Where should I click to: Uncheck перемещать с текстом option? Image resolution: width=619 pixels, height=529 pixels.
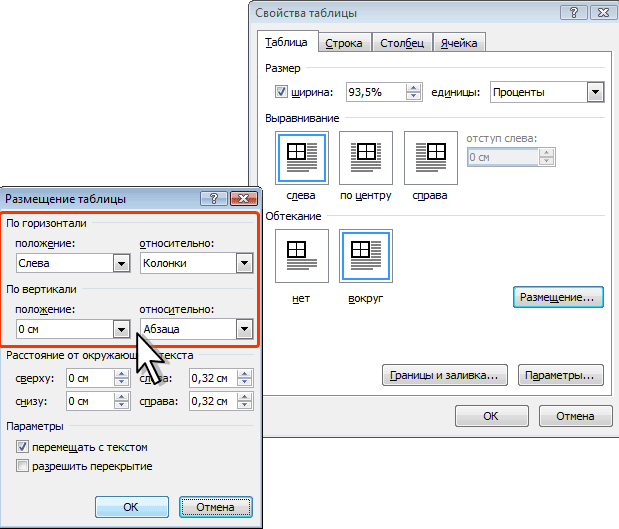coord(22,447)
